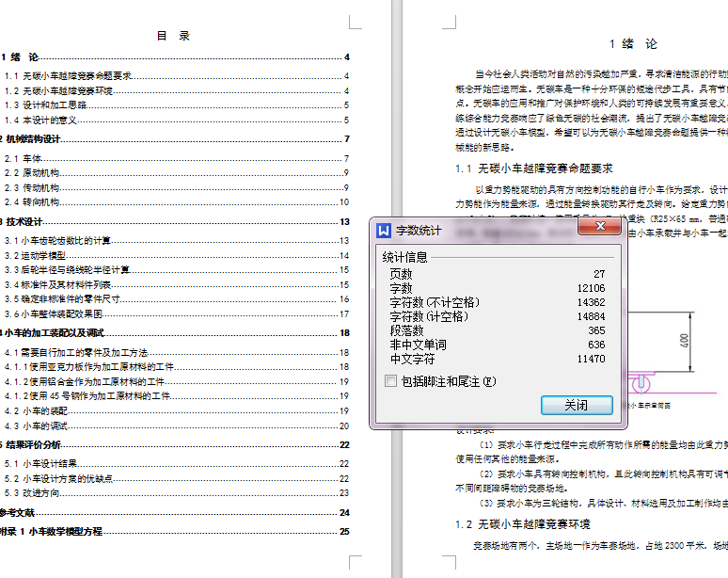Image resolution: width=728 pixels, height=578 pixels.
Task: Select the 非中文单词 value 636
Action: (596, 345)
